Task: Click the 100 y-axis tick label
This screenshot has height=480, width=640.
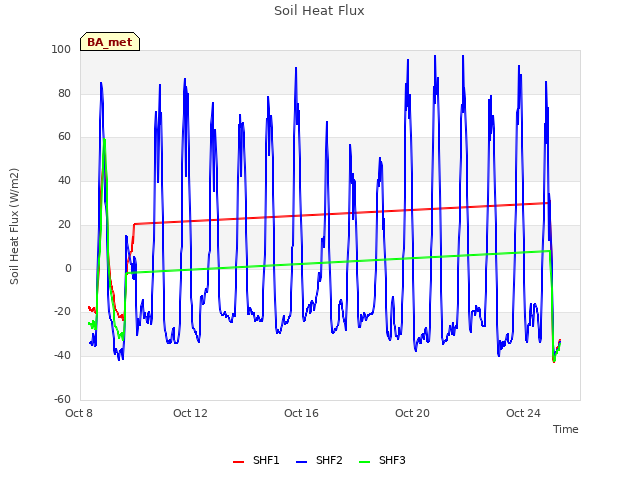Action: click(x=61, y=49)
